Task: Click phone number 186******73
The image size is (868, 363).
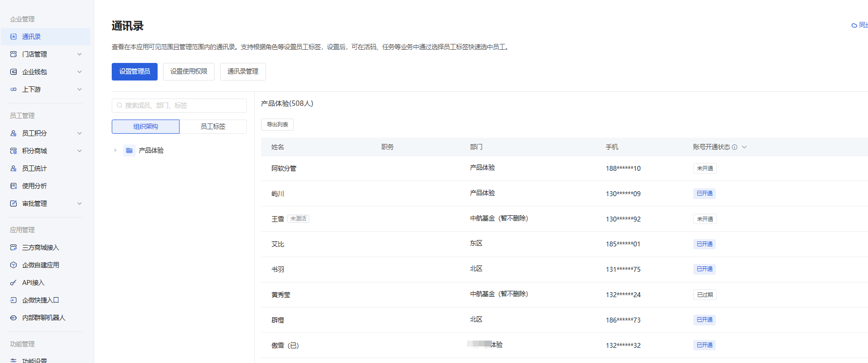Action: pyautogui.click(x=623, y=320)
